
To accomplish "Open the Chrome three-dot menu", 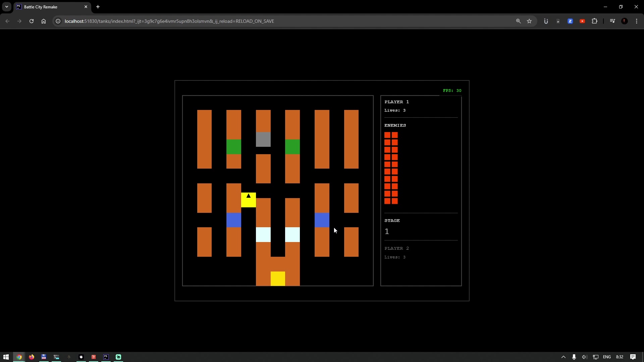I will [637, 21].
